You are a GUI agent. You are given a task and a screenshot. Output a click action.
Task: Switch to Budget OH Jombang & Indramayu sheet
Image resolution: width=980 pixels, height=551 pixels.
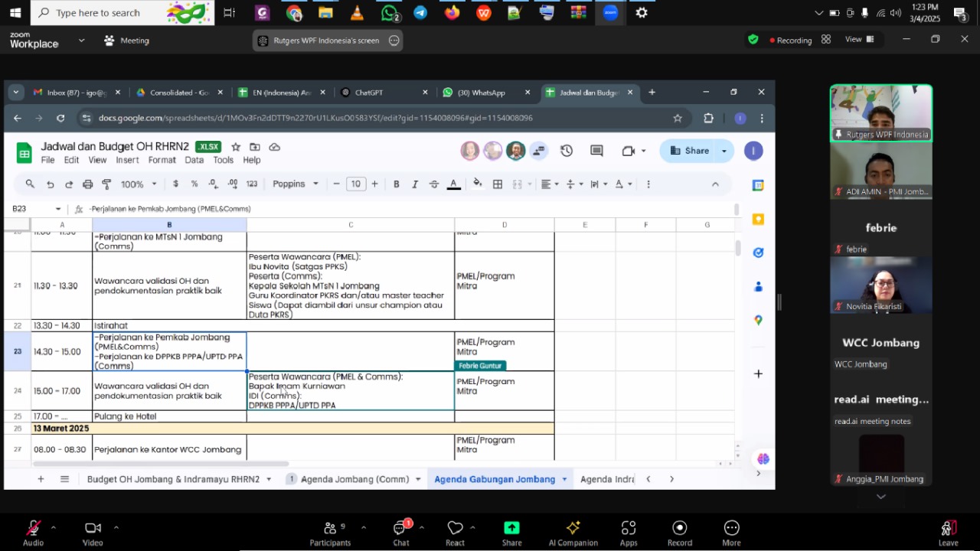coord(172,479)
